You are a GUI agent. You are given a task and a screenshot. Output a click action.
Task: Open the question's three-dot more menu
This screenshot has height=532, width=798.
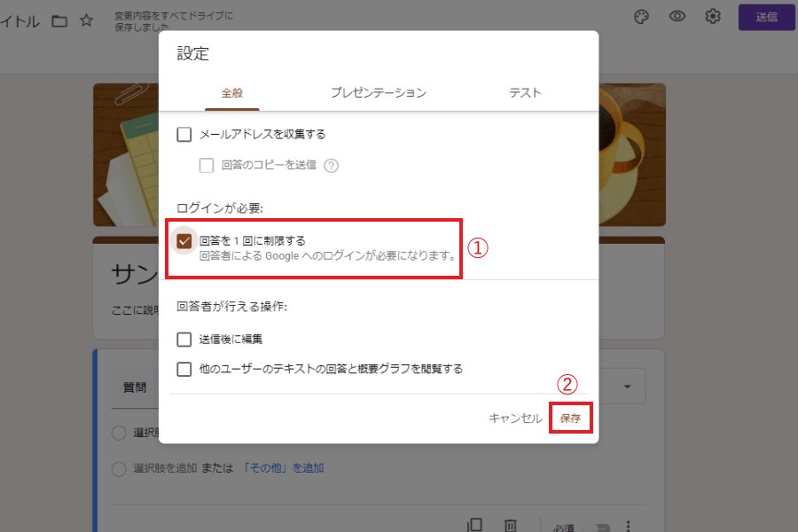tap(628, 525)
